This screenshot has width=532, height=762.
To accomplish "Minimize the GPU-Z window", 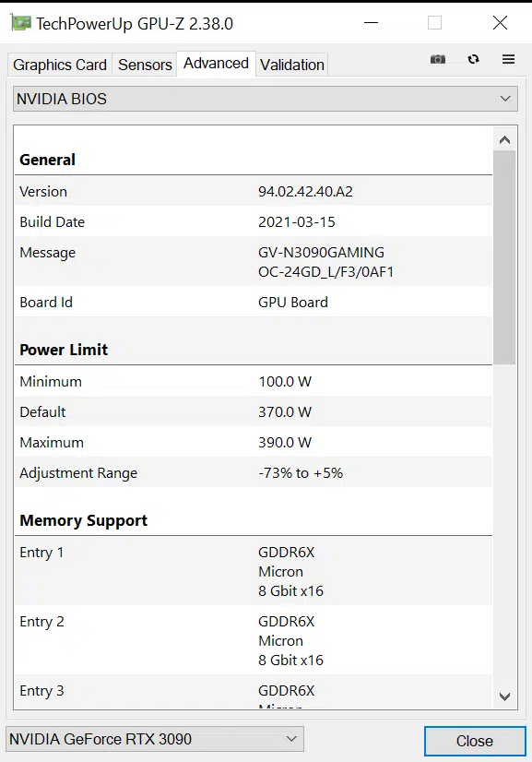I will 371,23.
